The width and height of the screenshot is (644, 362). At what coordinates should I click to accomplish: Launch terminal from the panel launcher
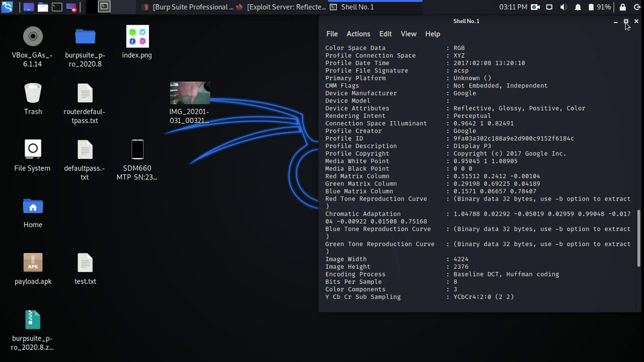pyautogui.click(x=57, y=7)
